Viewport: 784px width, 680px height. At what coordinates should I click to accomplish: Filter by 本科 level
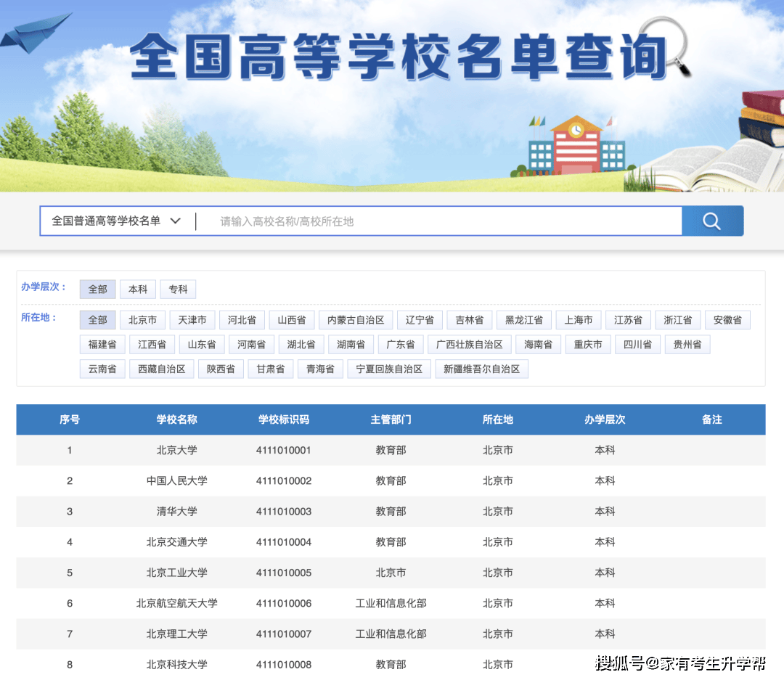pos(138,289)
